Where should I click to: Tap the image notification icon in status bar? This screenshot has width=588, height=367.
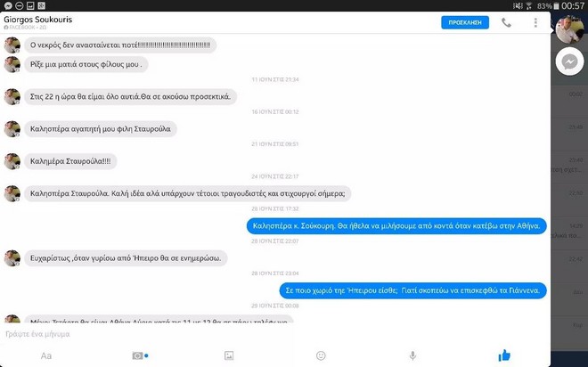tap(30, 5)
